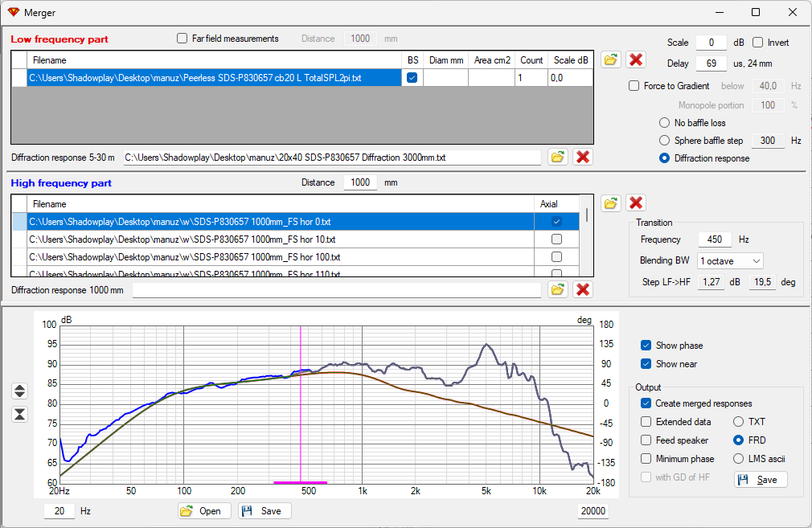Delete high frequency part files

click(636, 203)
